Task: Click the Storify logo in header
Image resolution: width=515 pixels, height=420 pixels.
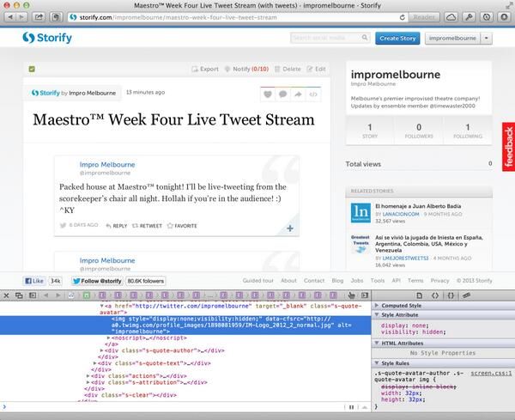Action: tap(47, 38)
